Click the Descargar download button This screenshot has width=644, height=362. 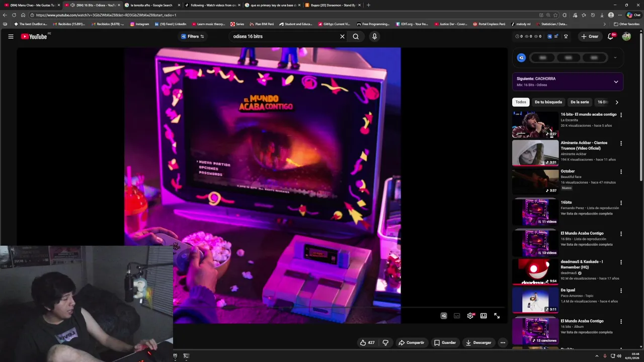pos(478,342)
